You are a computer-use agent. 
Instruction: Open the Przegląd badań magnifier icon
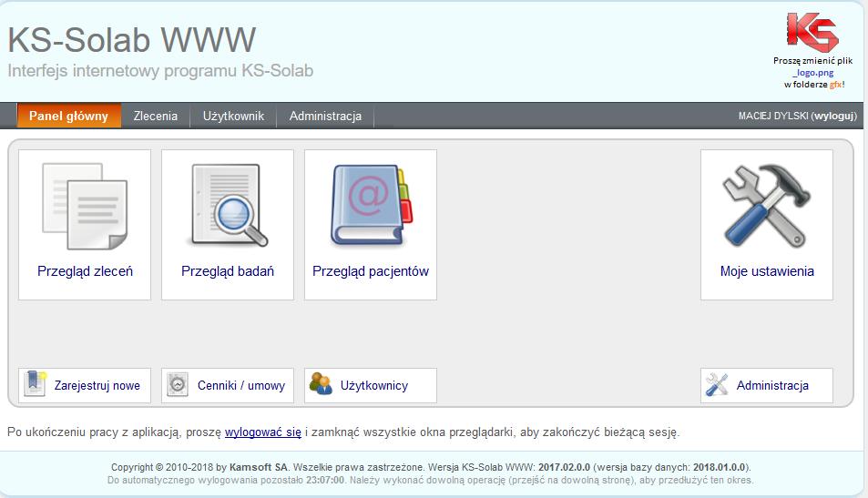click(228, 205)
